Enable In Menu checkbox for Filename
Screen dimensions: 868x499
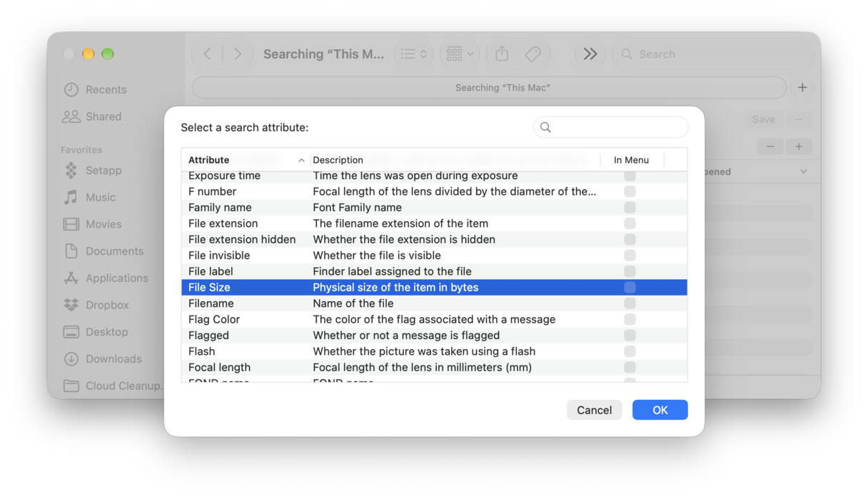point(630,303)
